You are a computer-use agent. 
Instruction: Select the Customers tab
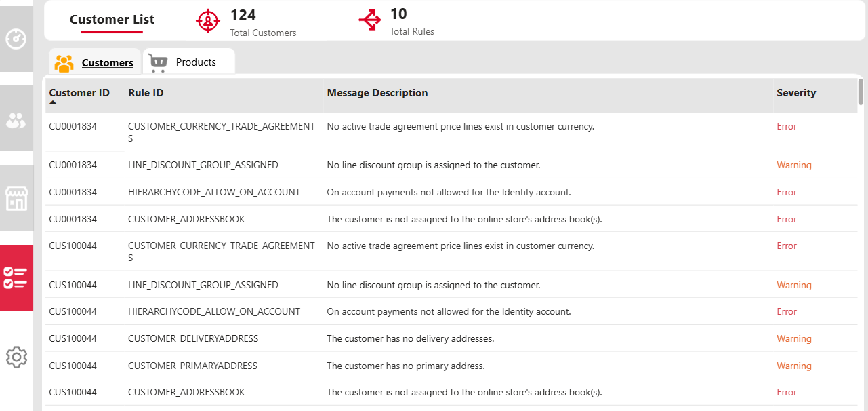94,62
